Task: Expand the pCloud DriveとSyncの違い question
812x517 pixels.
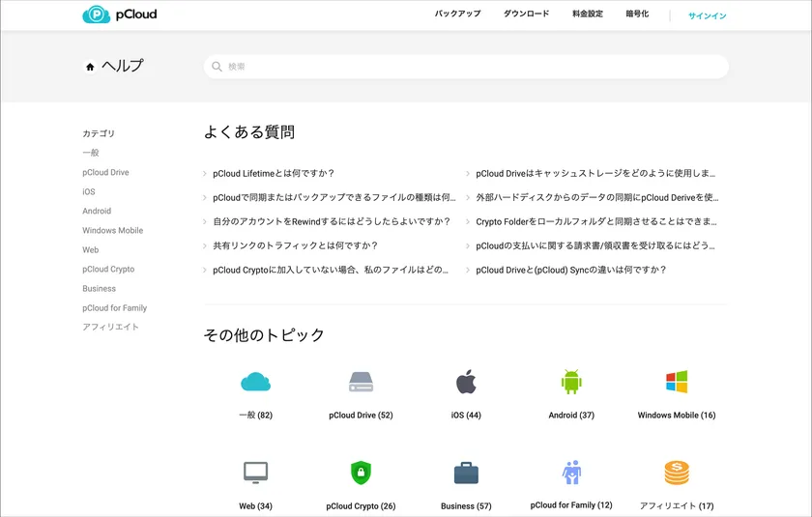Action: [x=570, y=270]
